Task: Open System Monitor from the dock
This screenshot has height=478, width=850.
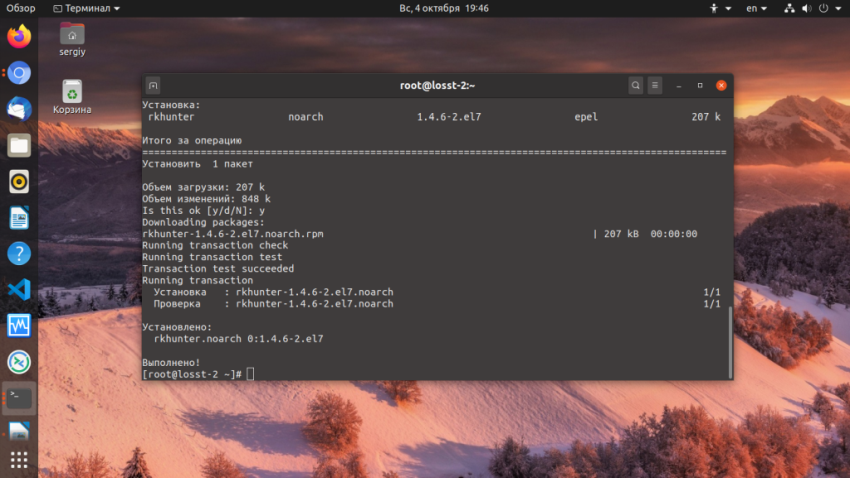Action: 19,326
